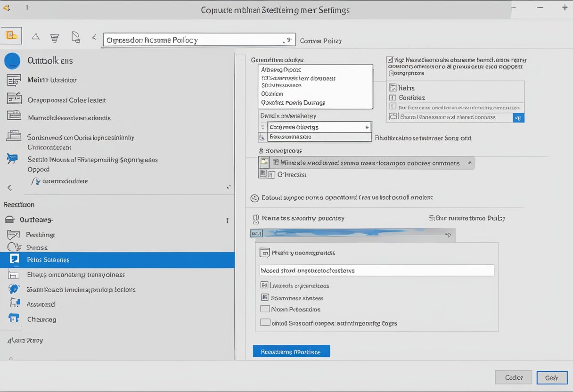Expand the Wimeste message options dropdown
The height and width of the screenshot is (392, 573).
[367, 163]
